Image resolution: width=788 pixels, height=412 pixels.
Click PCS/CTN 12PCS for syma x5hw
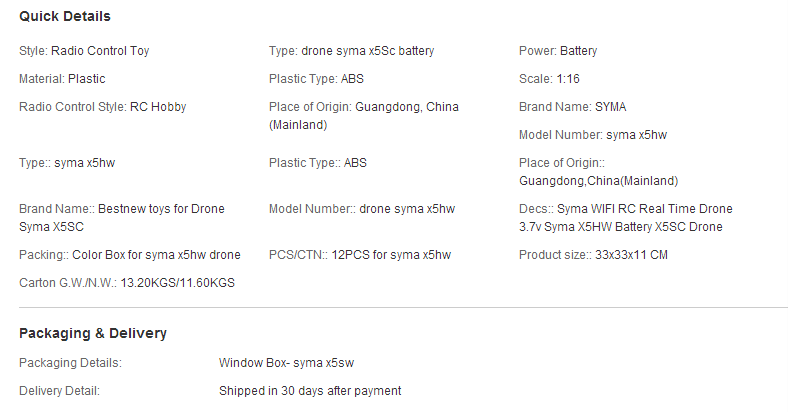pyautogui.click(x=360, y=255)
